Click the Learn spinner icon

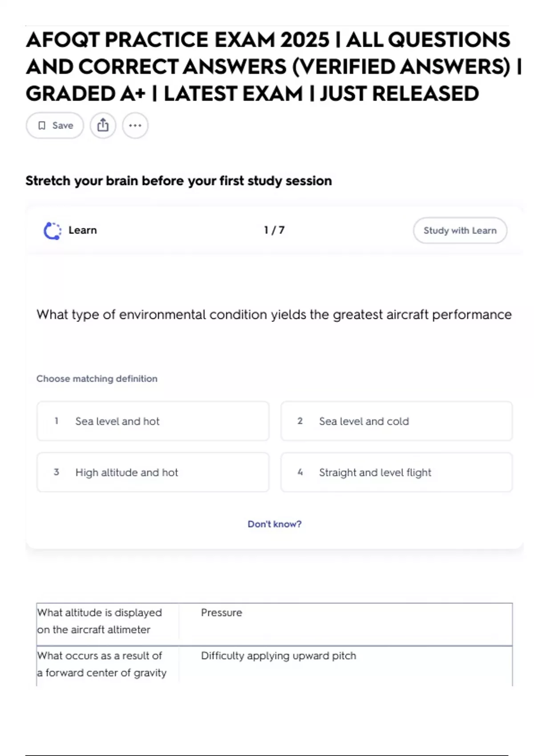tap(53, 231)
